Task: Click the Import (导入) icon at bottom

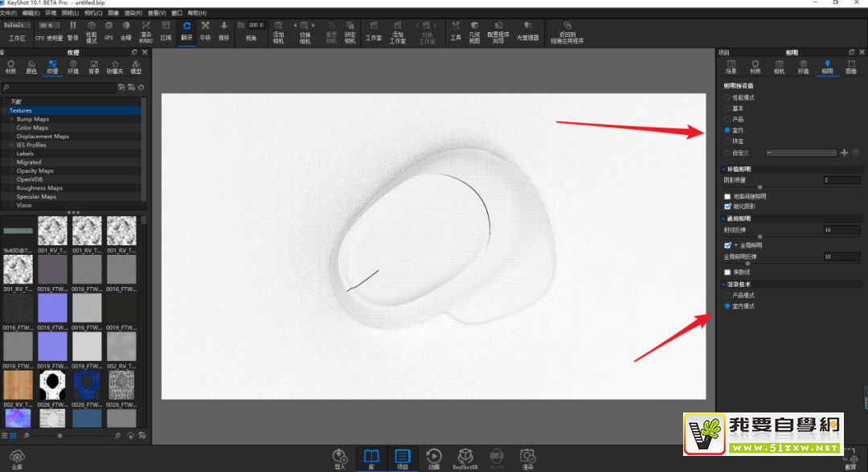Action: click(x=339, y=457)
